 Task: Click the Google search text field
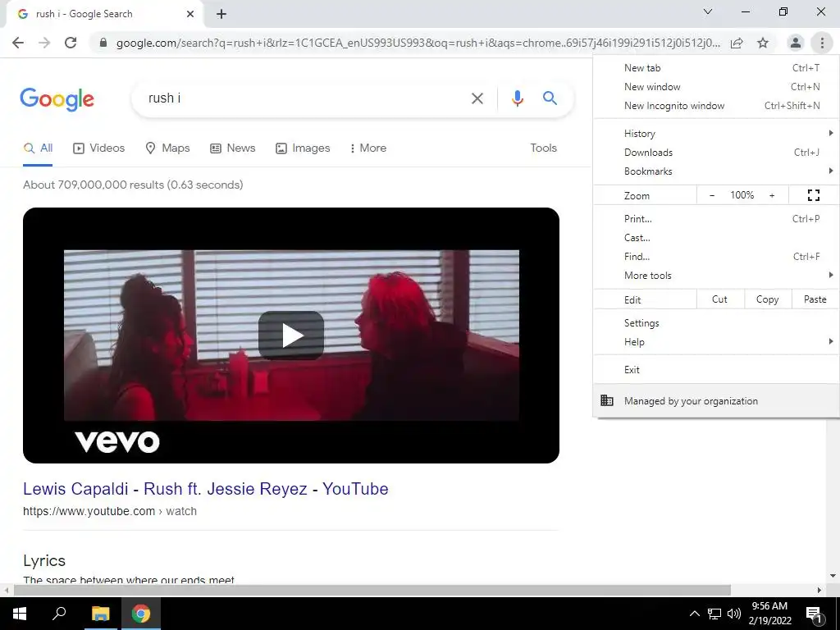coord(305,98)
